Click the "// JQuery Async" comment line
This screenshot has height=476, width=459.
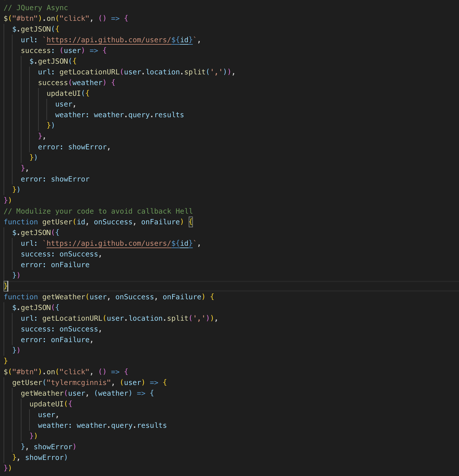pos(36,8)
